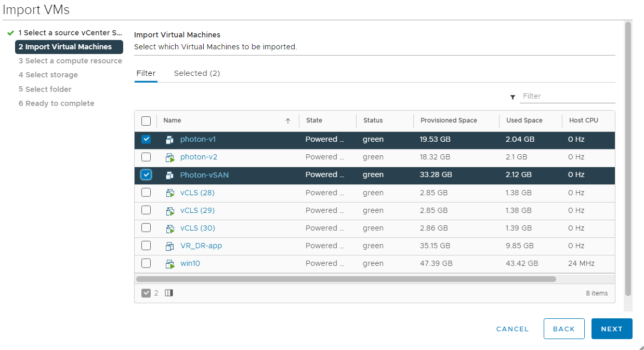
Task: Click the Filter text input field
Action: pos(568,96)
